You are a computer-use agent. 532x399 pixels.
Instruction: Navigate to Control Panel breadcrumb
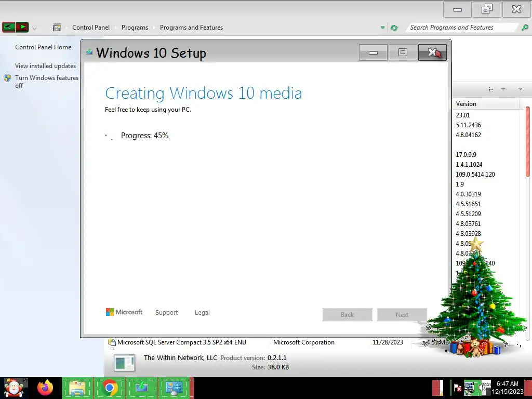pyautogui.click(x=91, y=28)
